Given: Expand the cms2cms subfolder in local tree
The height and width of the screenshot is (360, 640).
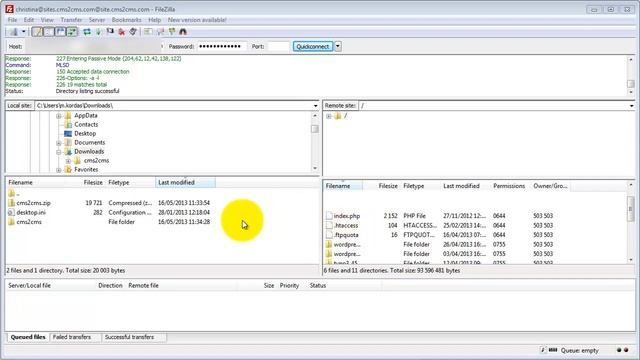Looking at the screenshot, I should click(x=68, y=161).
